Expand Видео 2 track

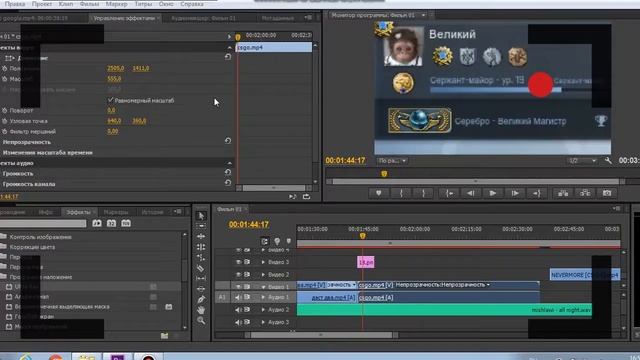click(263, 275)
